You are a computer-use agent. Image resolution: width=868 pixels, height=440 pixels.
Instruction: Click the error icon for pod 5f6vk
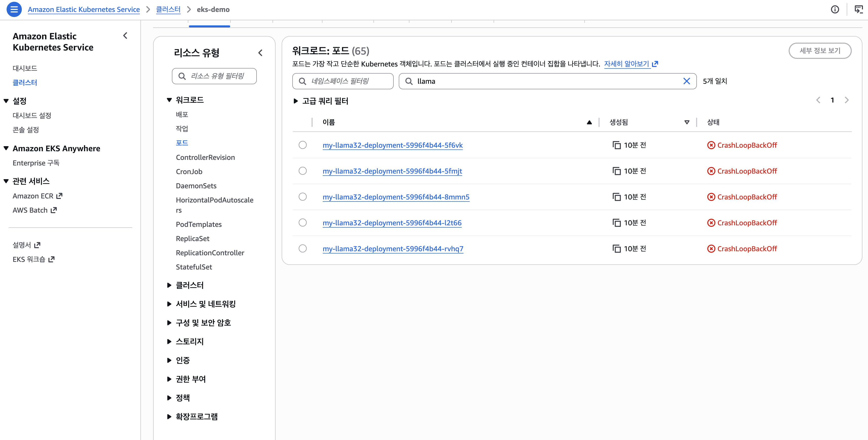pyautogui.click(x=711, y=145)
